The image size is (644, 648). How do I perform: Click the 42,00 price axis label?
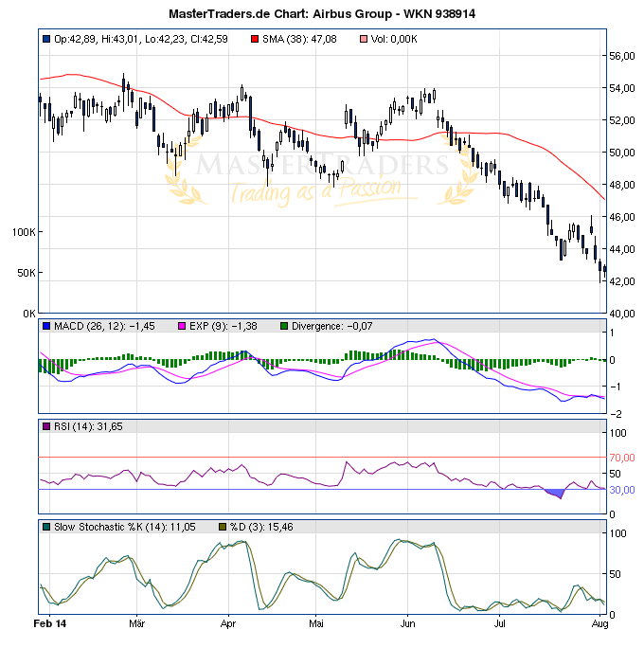click(x=622, y=281)
